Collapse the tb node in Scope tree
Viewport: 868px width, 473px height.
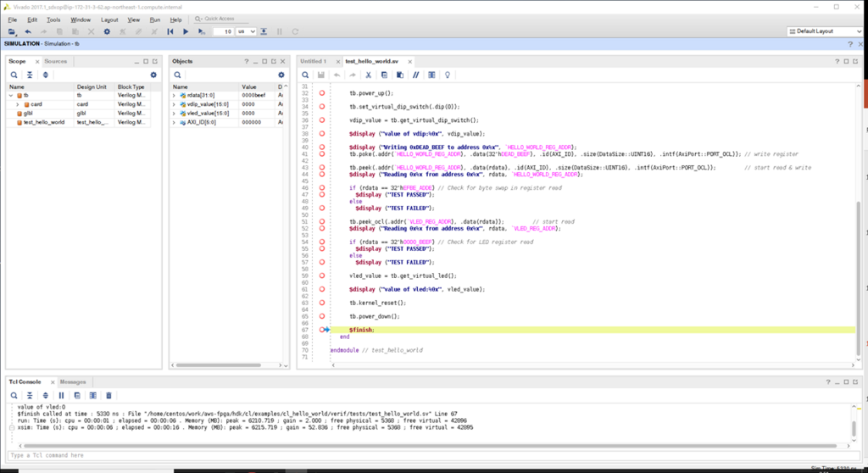[11, 95]
